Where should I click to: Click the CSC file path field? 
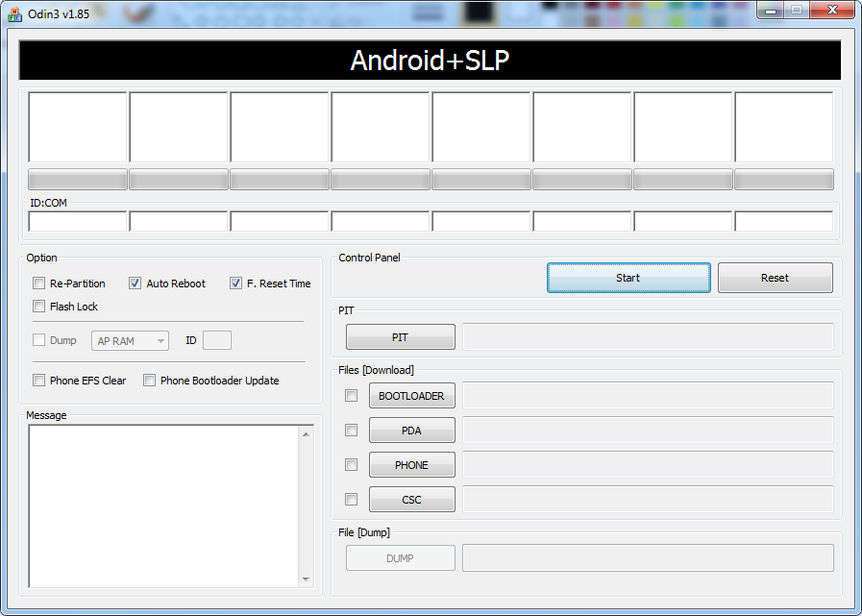point(648,500)
